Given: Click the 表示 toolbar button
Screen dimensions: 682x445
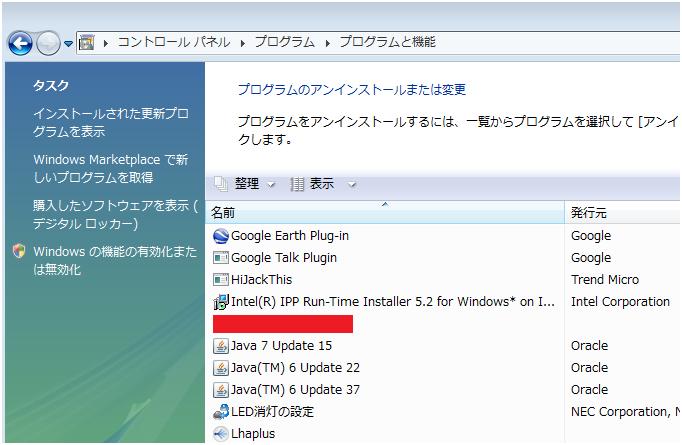Looking at the screenshot, I should tap(323, 184).
